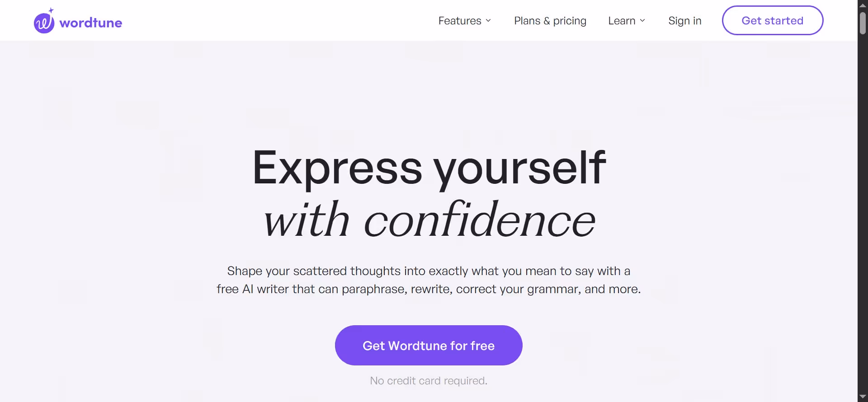This screenshot has width=868, height=402.
Task: Click the down arrow at scrollbar bottom
Action: 863,396
